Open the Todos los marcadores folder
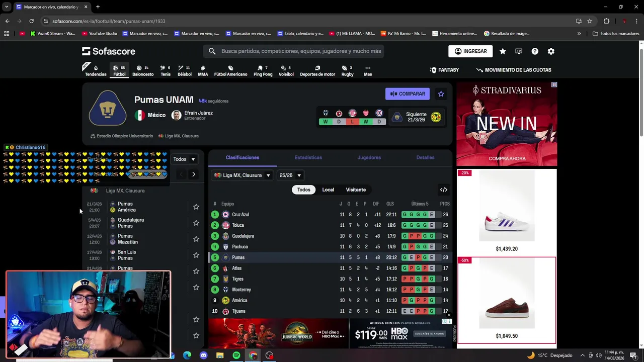 (x=616, y=34)
